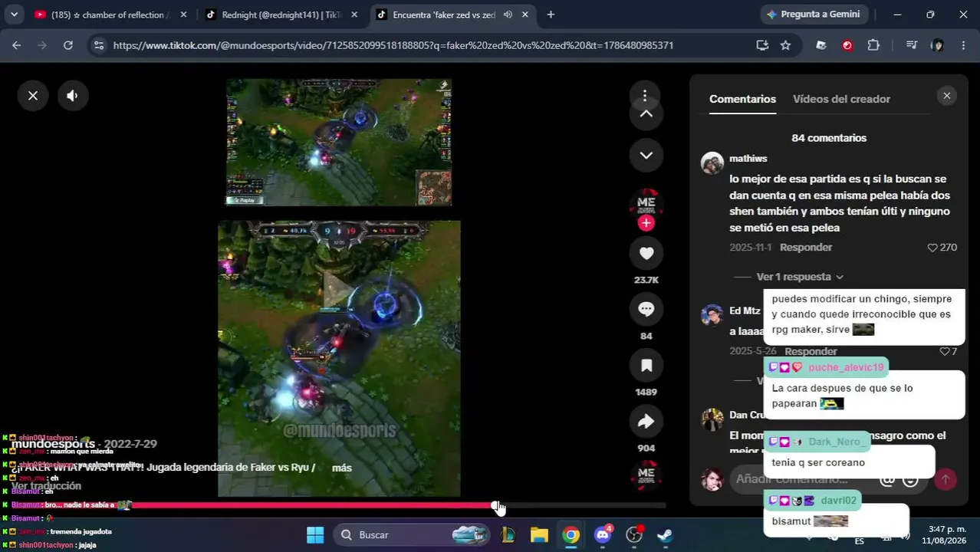Reply to the mathiws comment
The height and width of the screenshot is (552, 980).
click(x=805, y=248)
